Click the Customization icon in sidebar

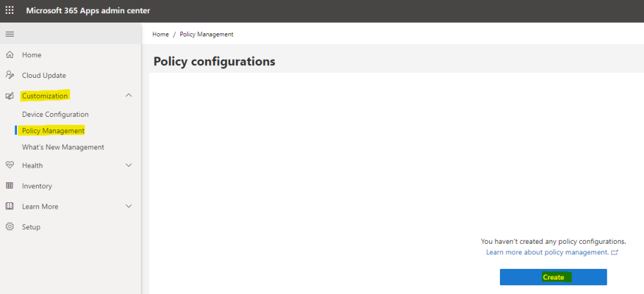point(9,96)
